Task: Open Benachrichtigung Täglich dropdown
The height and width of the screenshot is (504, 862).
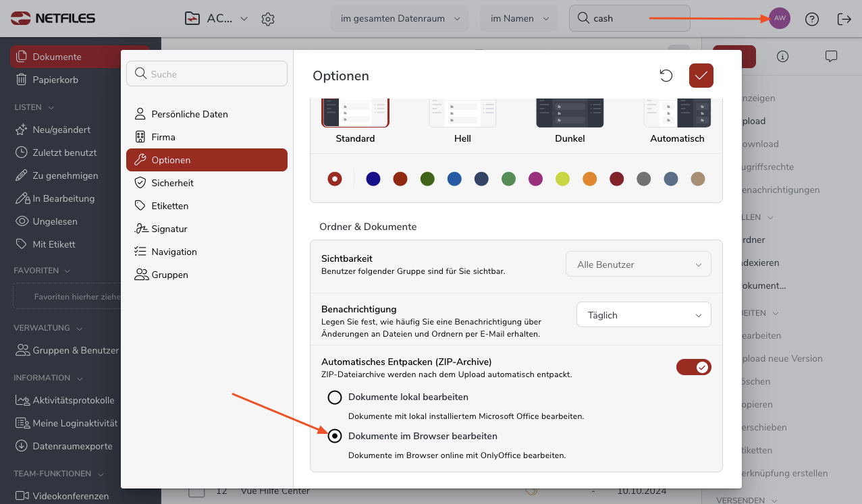Action: pyautogui.click(x=643, y=315)
